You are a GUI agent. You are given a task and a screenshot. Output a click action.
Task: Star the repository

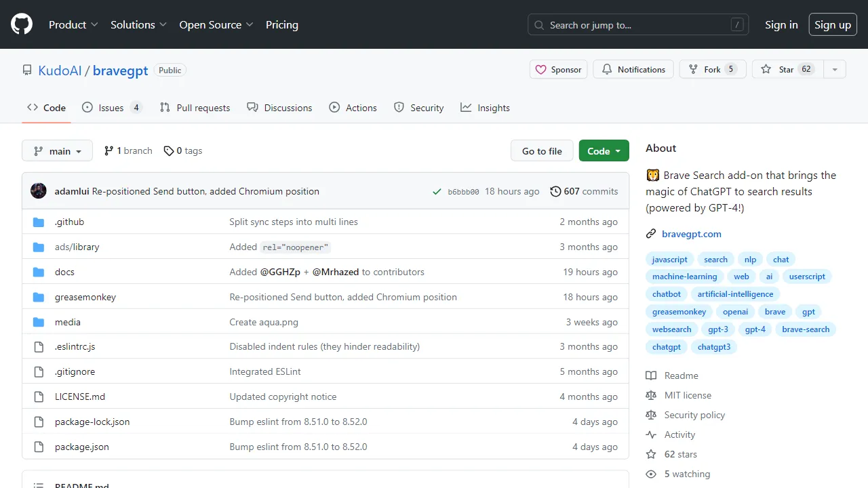(787, 69)
